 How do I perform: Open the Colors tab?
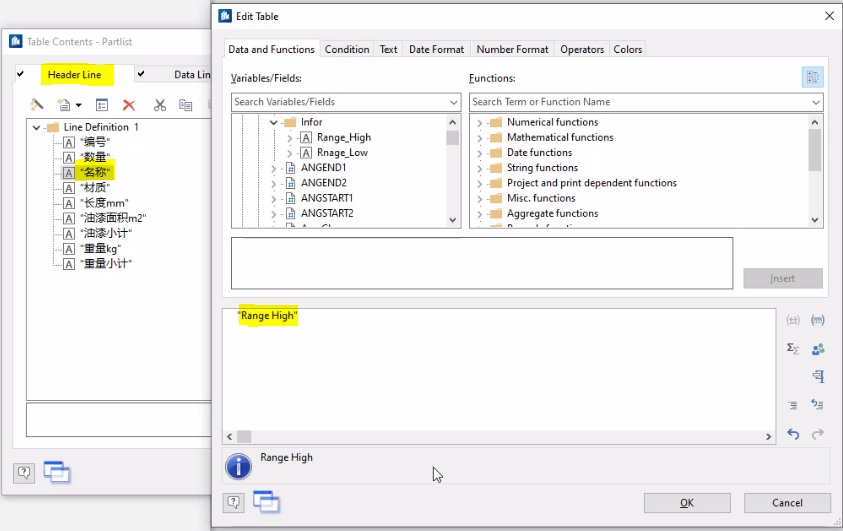coord(627,49)
